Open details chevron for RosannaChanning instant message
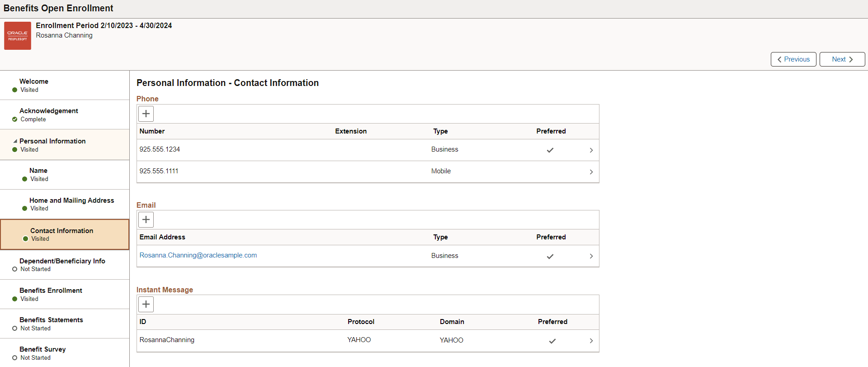This screenshot has height=367, width=868. 591,341
